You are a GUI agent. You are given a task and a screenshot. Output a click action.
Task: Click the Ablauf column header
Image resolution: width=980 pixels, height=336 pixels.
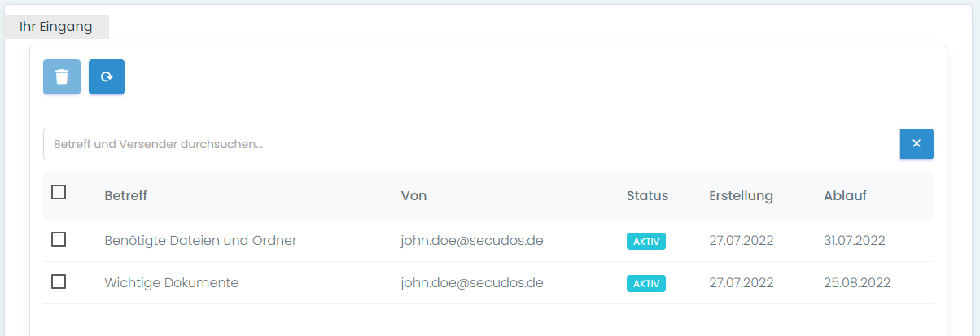pyautogui.click(x=845, y=196)
